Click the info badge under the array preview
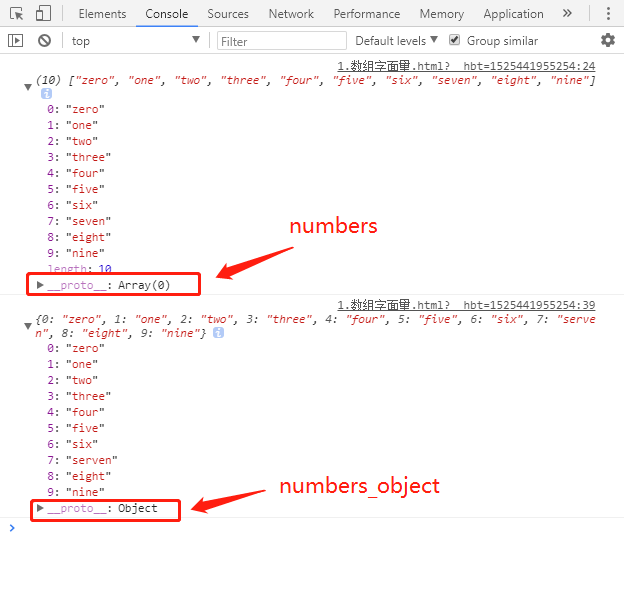This screenshot has width=624, height=601. pyautogui.click(x=46, y=94)
